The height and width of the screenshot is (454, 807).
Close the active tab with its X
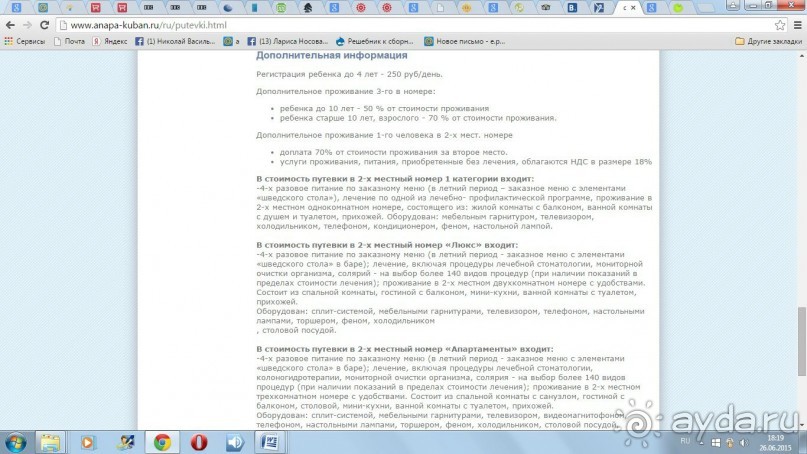(x=633, y=8)
